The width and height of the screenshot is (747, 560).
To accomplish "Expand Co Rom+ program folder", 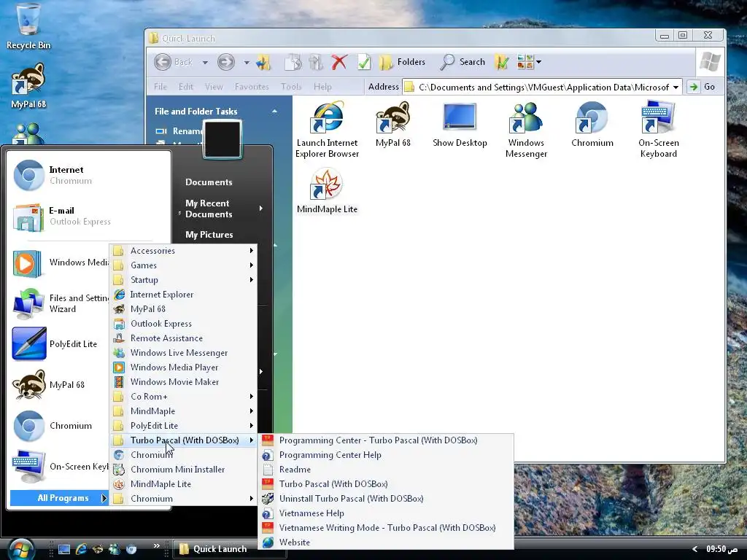I will click(x=184, y=396).
